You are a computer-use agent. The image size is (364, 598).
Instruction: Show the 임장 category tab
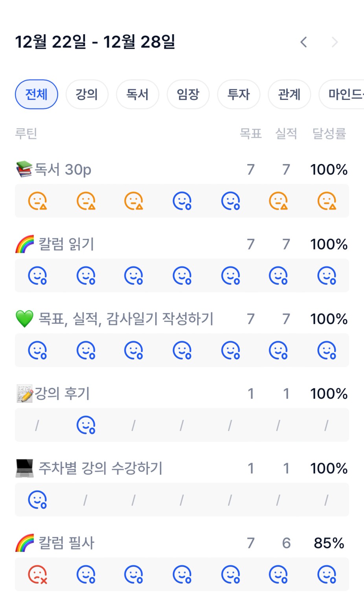[188, 94]
